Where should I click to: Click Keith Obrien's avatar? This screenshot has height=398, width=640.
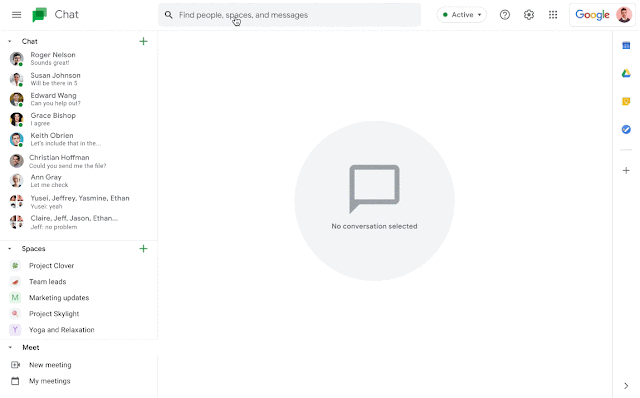[x=17, y=140]
